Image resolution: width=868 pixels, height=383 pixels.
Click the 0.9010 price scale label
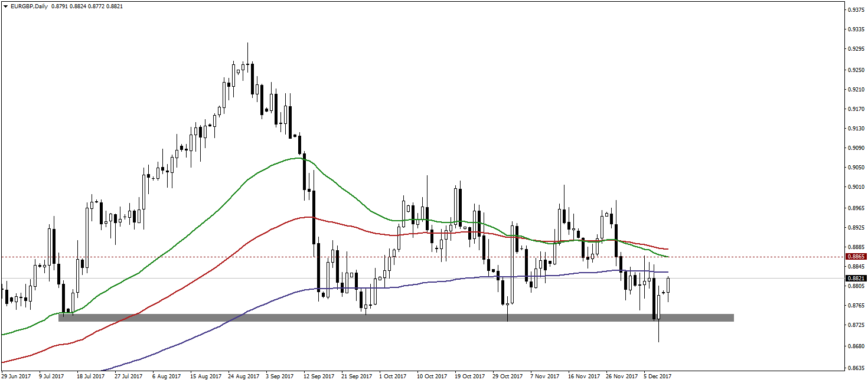[857, 187]
